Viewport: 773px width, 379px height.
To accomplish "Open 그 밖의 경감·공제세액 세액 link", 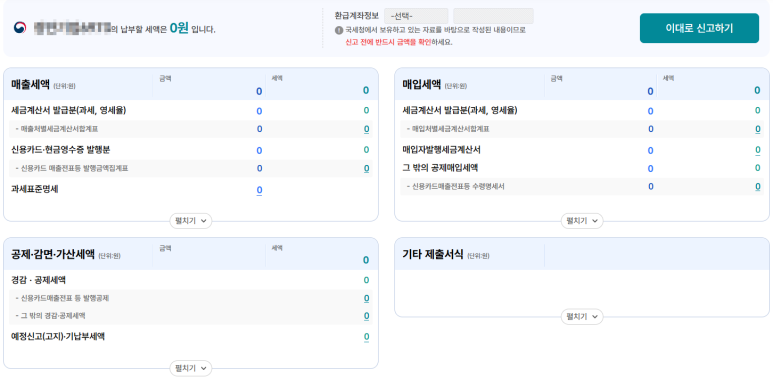I will (x=366, y=316).
